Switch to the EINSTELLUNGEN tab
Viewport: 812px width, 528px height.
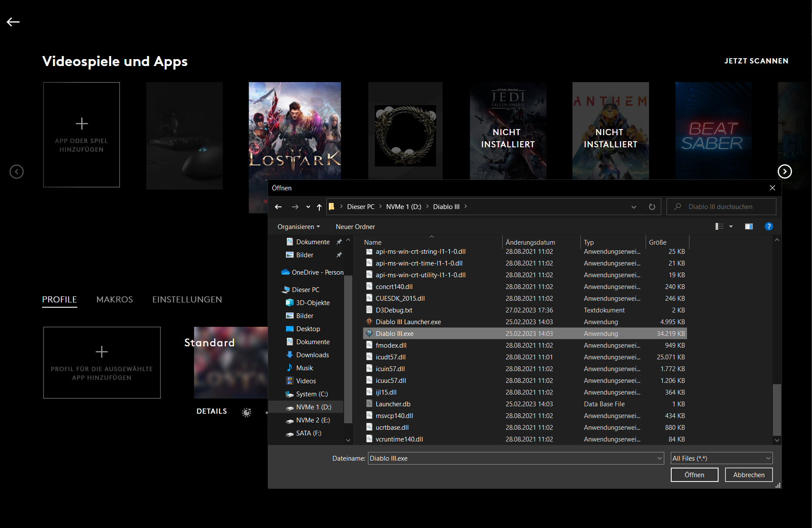(x=187, y=299)
